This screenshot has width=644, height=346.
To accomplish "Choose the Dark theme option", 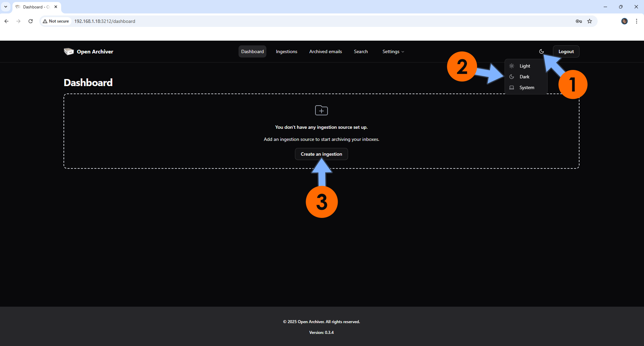I will click(x=524, y=77).
